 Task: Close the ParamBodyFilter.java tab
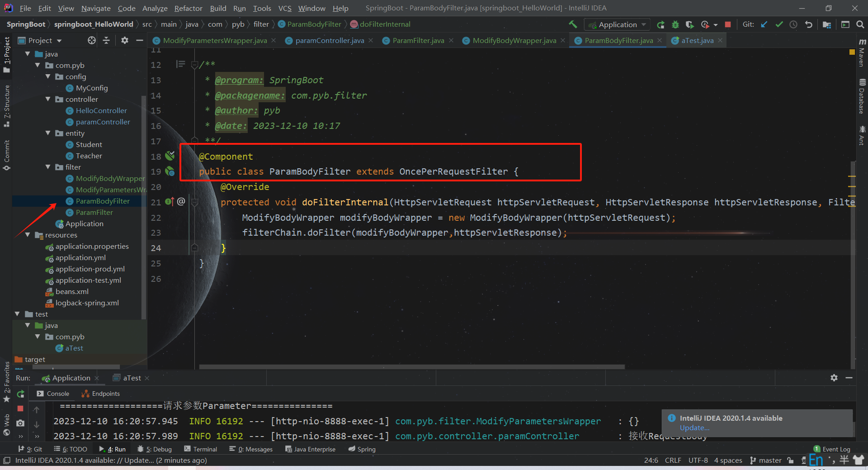coord(660,40)
